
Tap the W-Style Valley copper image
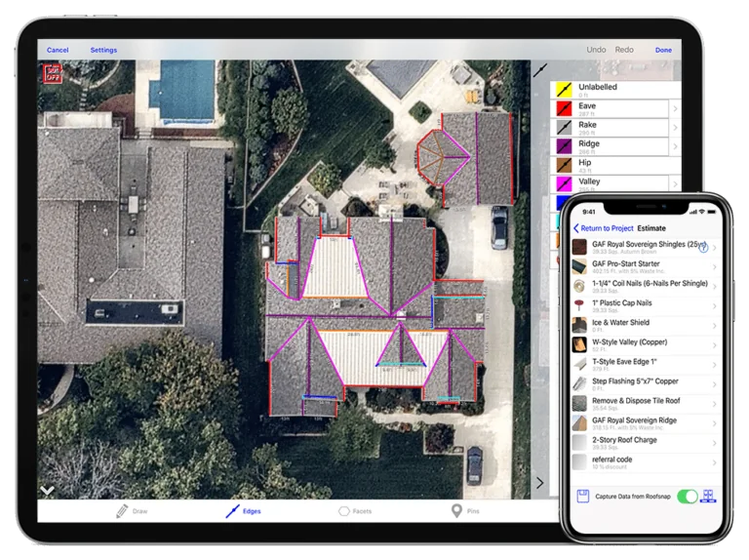click(579, 345)
